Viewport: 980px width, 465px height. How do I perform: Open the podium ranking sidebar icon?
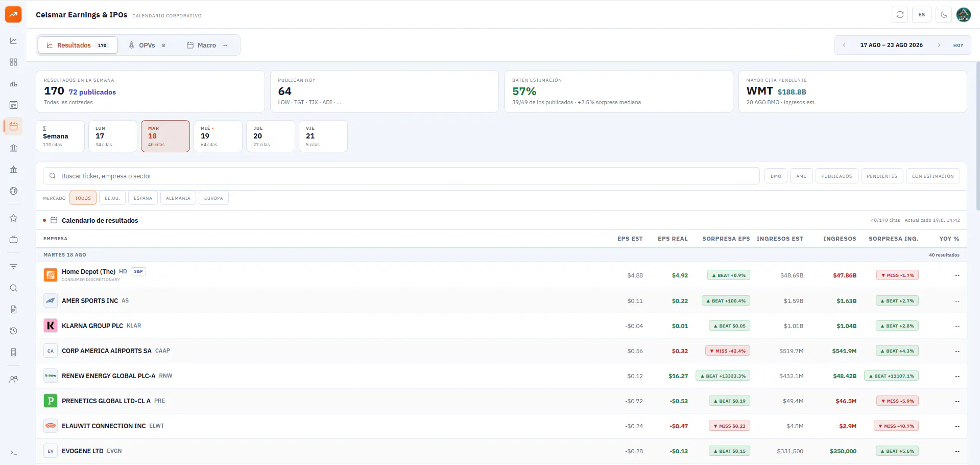click(x=14, y=84)
